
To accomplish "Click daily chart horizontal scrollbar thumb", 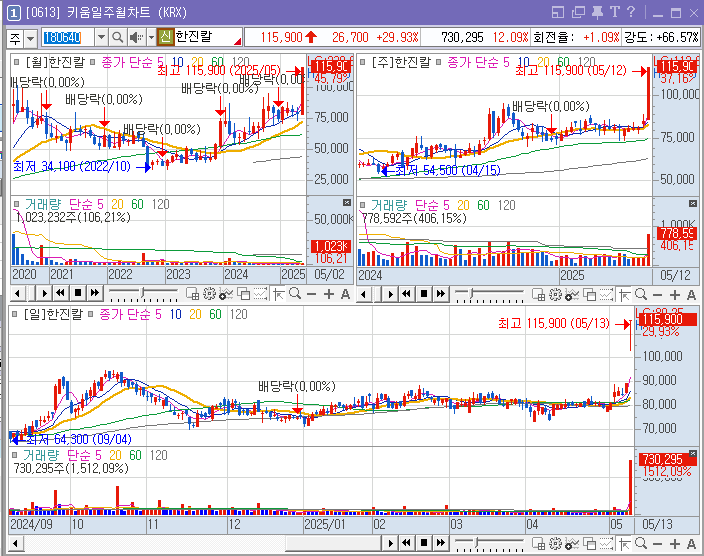I will coord(334,543).
